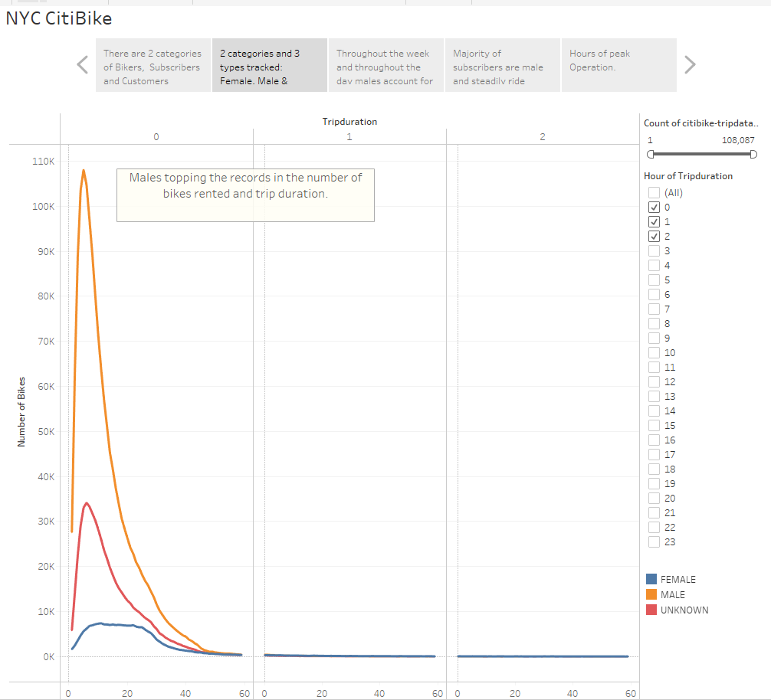Click the hour '1' pane header
The width and height of the screenshot is (771, 700).
349,137
